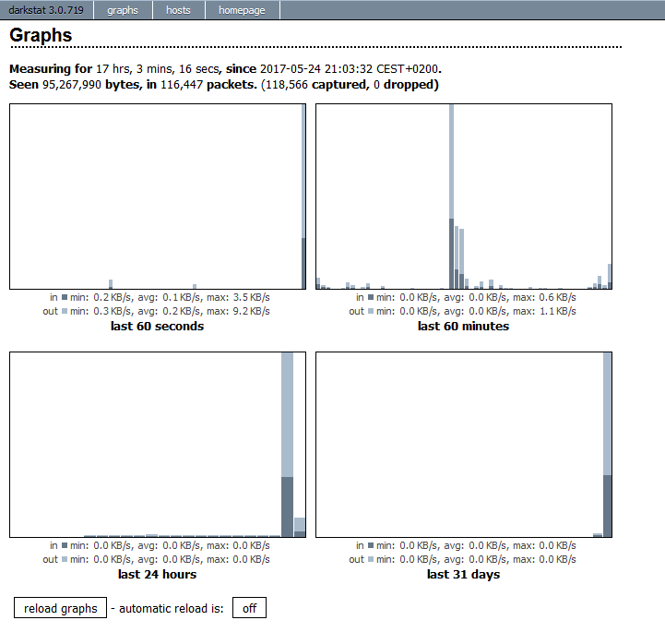Viewport: 665px width, 644px height.
Task: Click the Graphs page heading
Action: click(41, 35)
